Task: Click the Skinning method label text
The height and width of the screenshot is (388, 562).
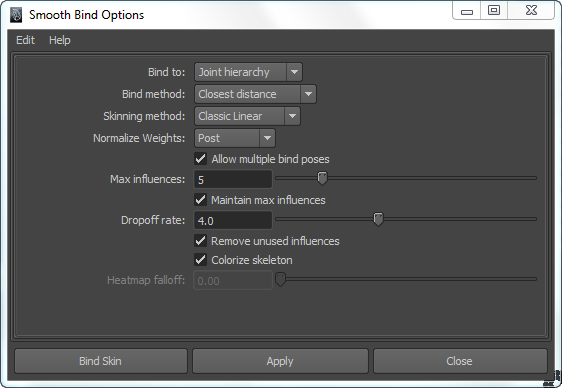Action: (x=144, y=116)
